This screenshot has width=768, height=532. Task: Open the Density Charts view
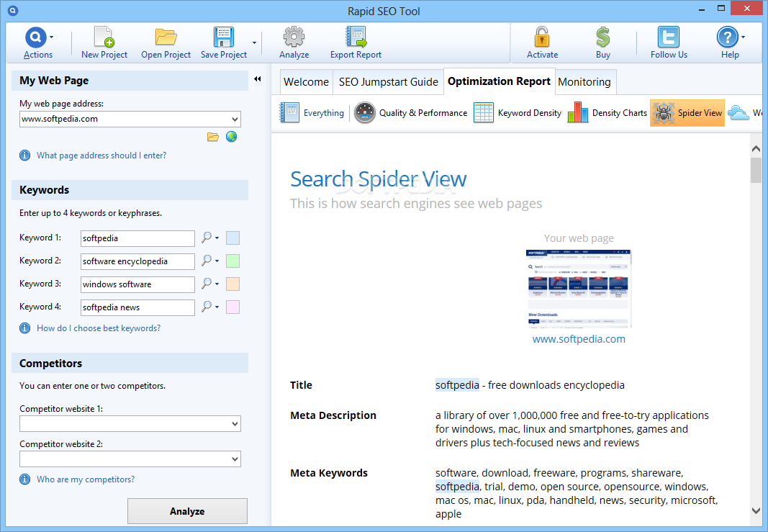pos(607,113)
